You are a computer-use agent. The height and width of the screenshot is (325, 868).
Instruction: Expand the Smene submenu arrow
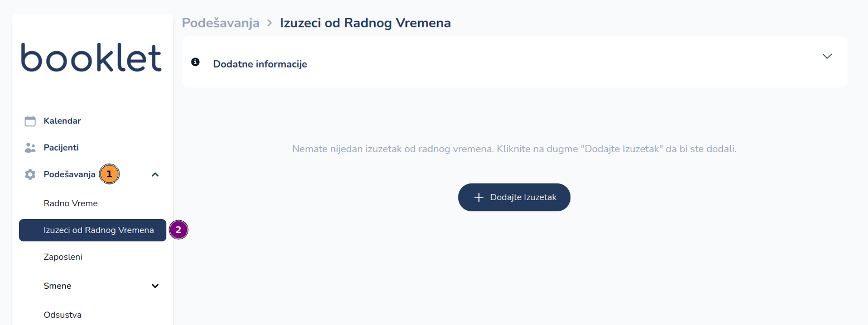(x=155, y=286)
